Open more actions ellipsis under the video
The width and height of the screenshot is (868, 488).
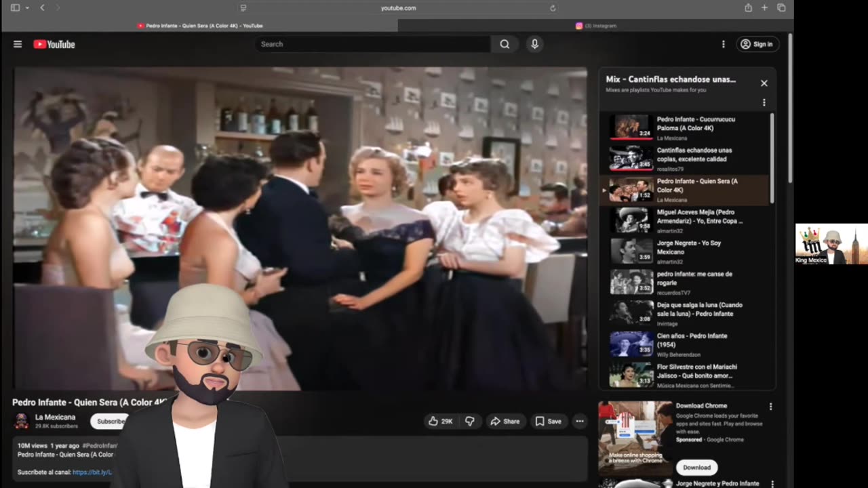tap(579, 421)
